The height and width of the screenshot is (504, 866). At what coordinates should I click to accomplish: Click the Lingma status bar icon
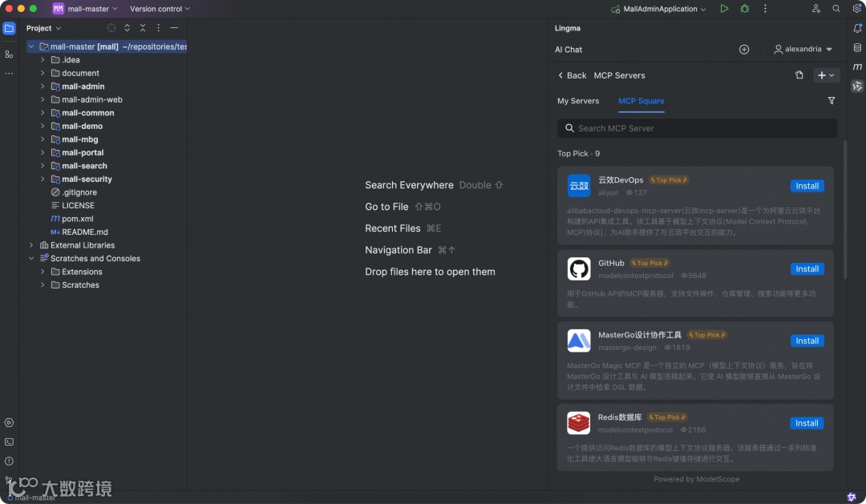(x=852, y=498)
